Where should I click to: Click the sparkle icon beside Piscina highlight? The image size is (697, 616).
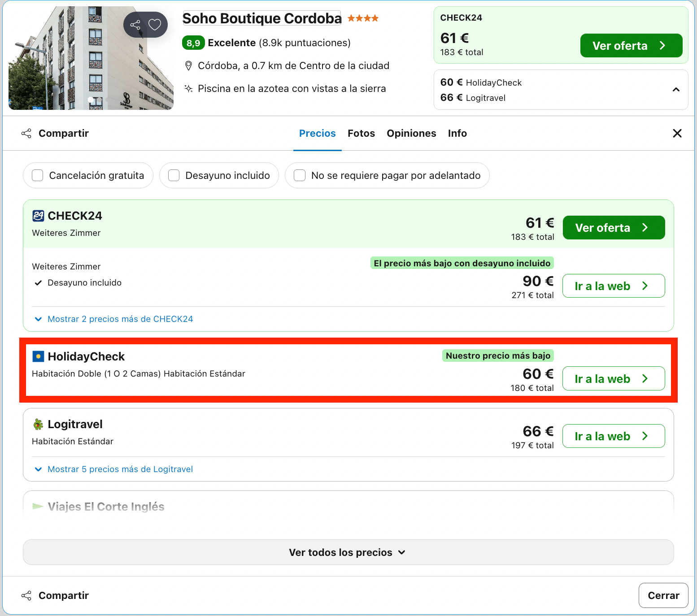pos(189,89)
